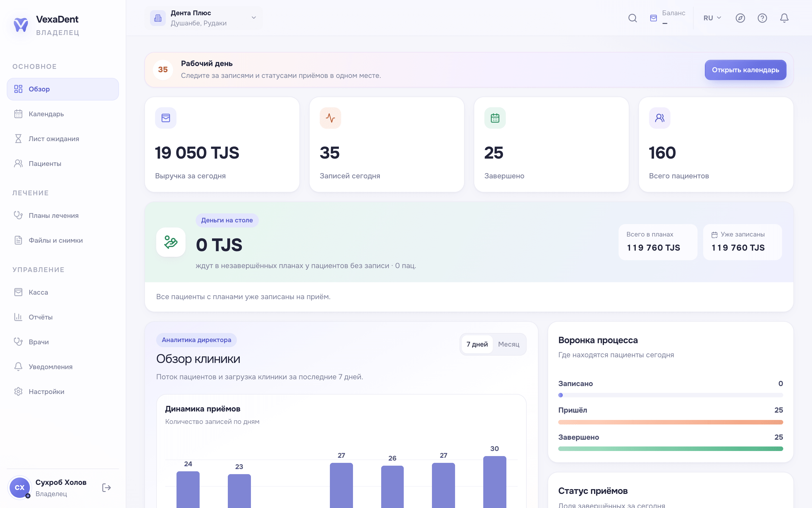This screenshot has height=508, width=812.
Task: Open Лист ожидания in the sidebar
Action: [x=63, y=139]
